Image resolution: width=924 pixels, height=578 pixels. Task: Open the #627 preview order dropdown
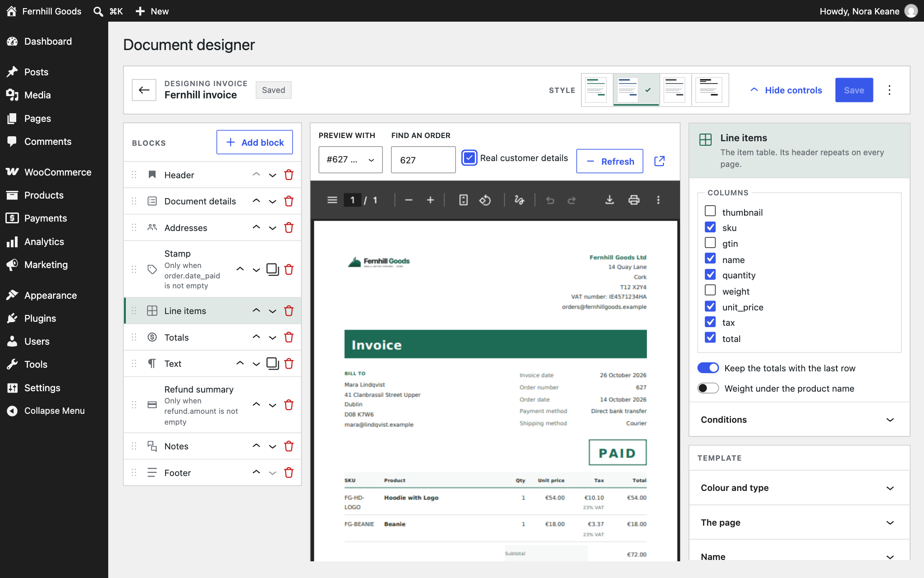pos(350,160)
